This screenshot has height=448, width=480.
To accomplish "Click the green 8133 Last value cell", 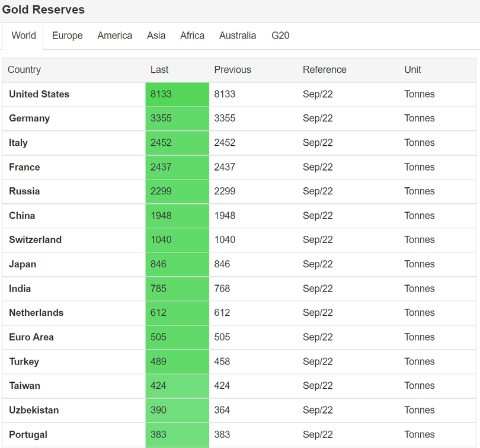I will point(177,94).
